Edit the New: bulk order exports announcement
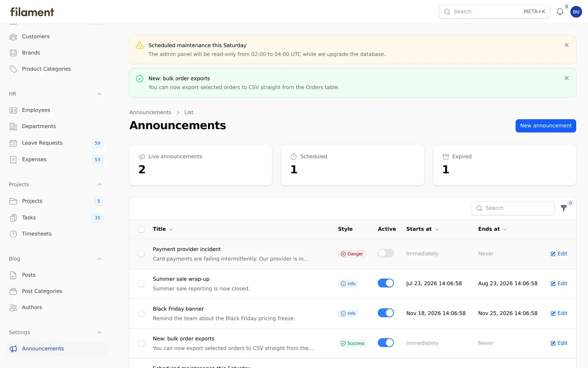588x368 pixels. click(559, 343)
